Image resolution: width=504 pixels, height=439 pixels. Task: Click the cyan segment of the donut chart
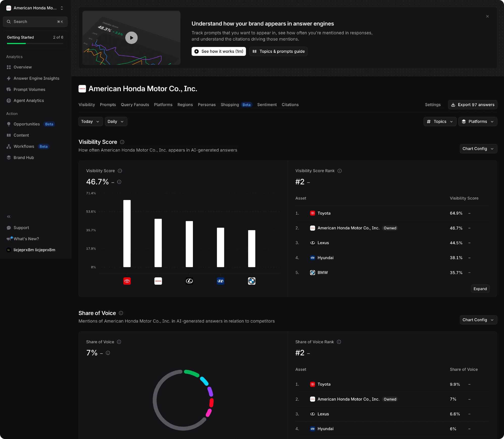point(204,381)
